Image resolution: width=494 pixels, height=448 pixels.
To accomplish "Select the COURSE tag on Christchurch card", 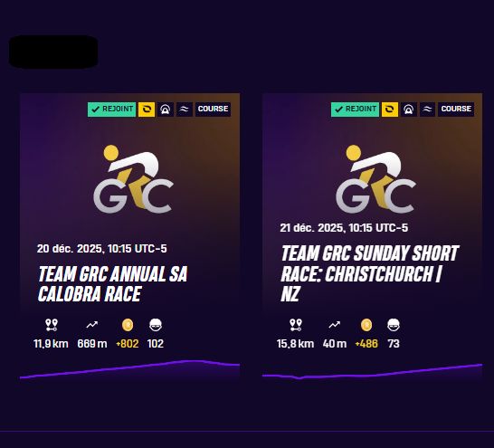I will pos(456,110).
